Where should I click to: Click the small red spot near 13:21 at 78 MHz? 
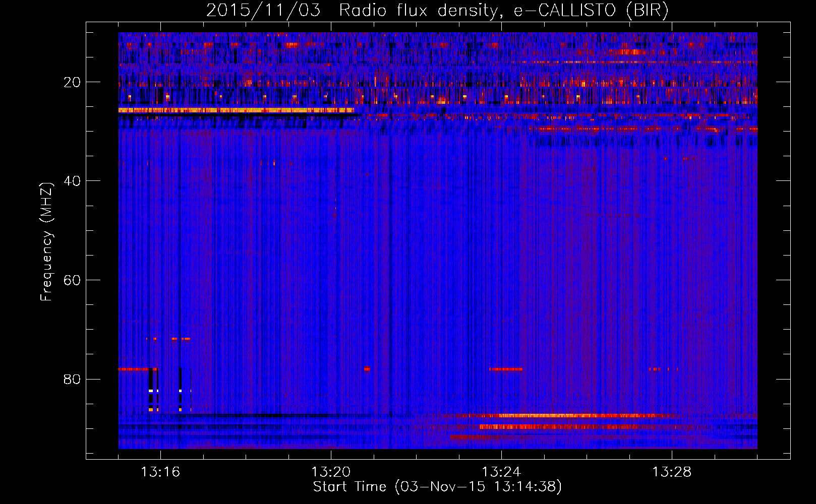367,369
